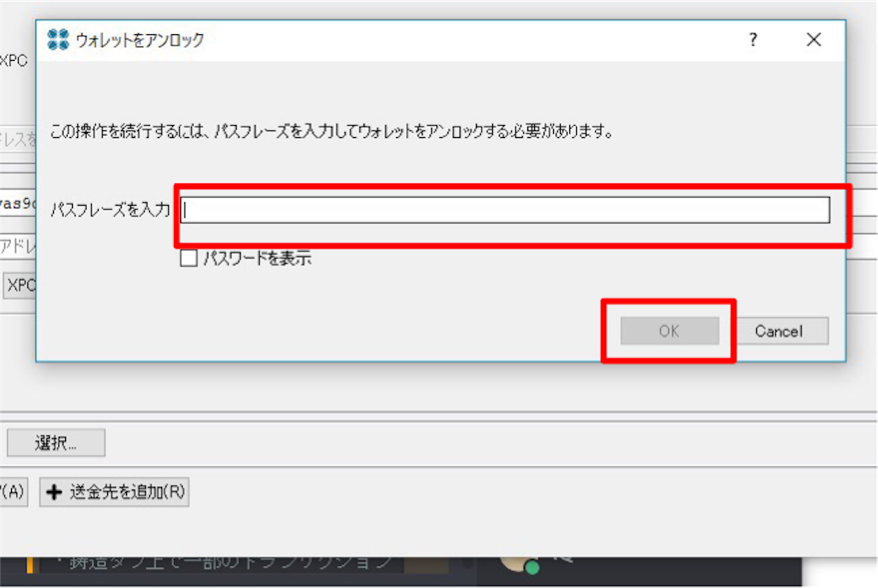Open the dialog help question mark
This screenshot has height=588, width=878.
tap(753, 39)
